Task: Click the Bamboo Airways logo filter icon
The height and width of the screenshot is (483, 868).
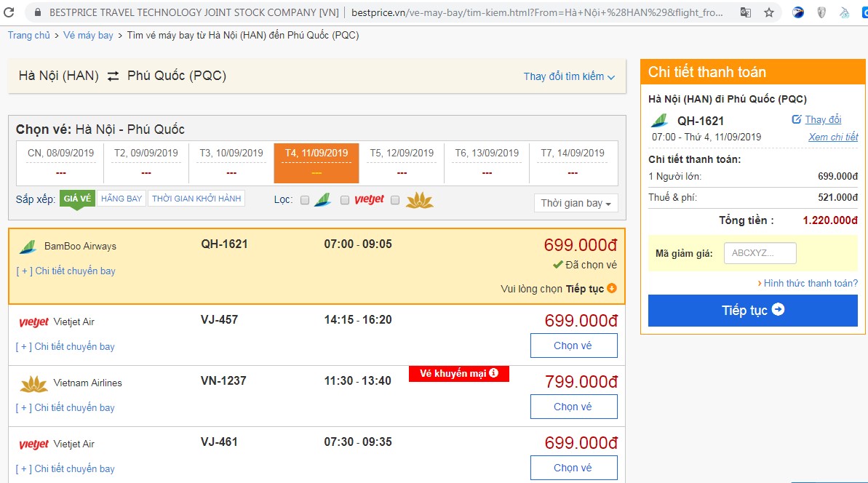Action: [x=323, y=200]
